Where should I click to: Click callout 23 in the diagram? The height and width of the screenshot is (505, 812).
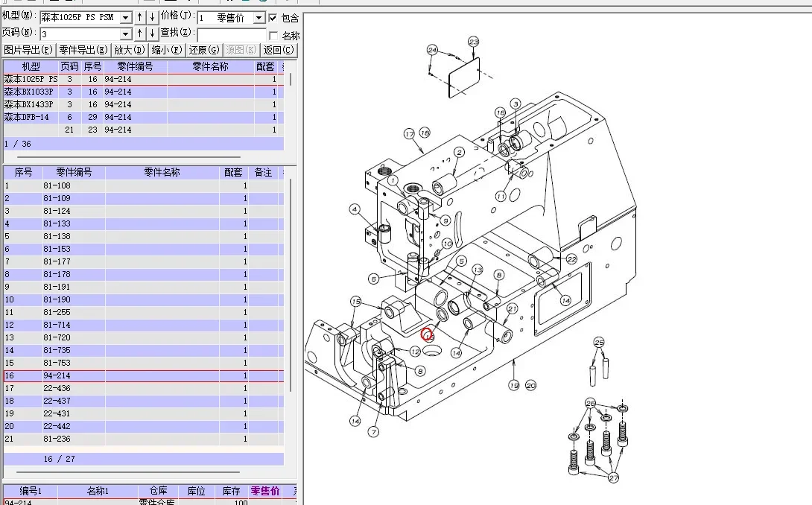click(473, 42)
